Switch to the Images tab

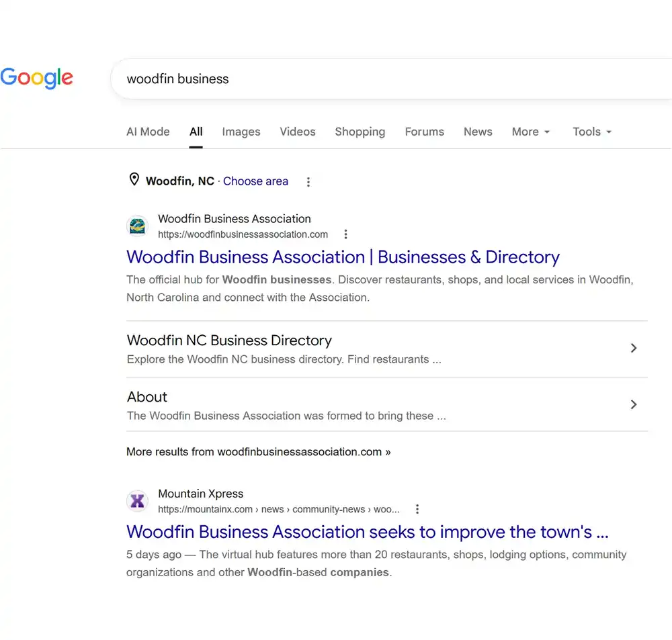pyautogui.click(x=241, y=132)
